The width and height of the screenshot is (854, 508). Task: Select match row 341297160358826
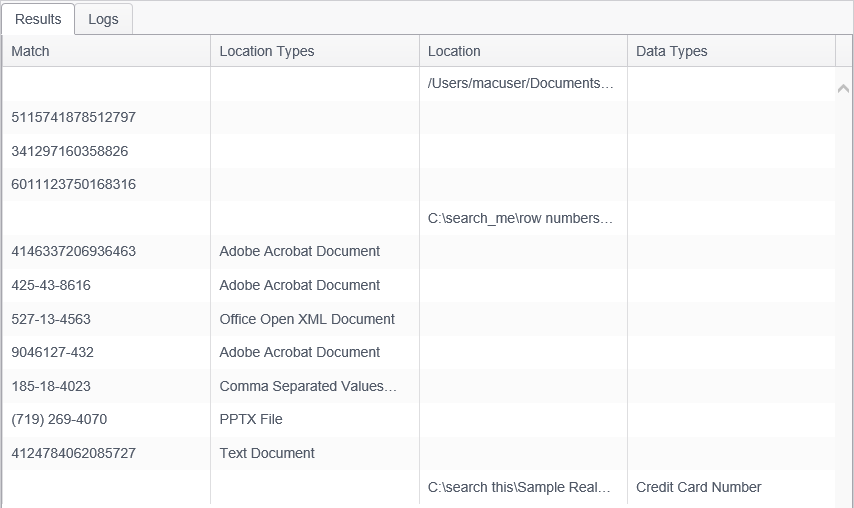tap(69, 151)
